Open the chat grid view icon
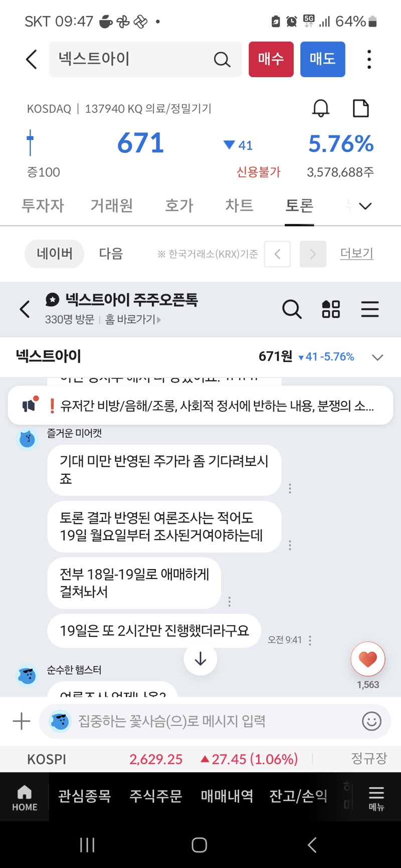 coord(331,309)
